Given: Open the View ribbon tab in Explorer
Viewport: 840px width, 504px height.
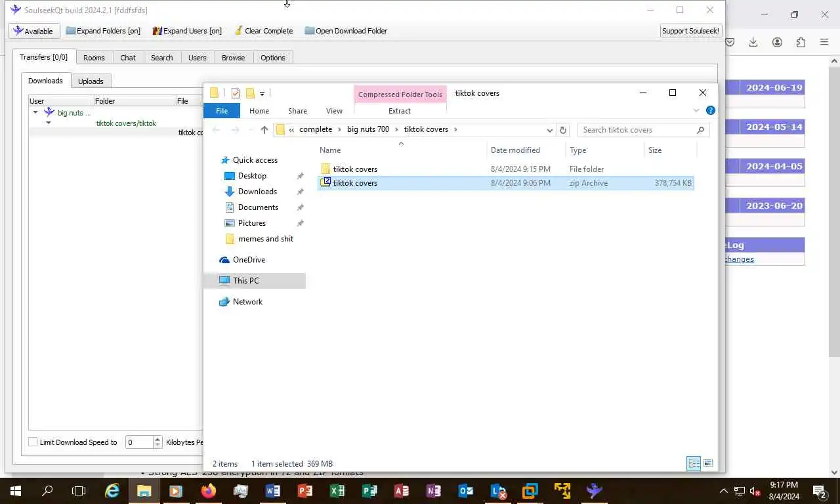Looking at the screenshot, I should (x=334, y=111).
